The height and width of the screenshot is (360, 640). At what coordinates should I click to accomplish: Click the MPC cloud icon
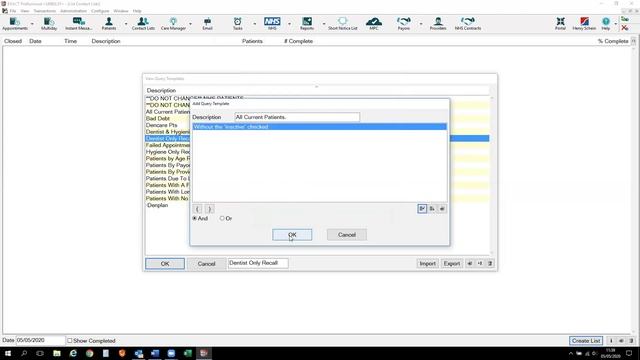pos(374,24)
